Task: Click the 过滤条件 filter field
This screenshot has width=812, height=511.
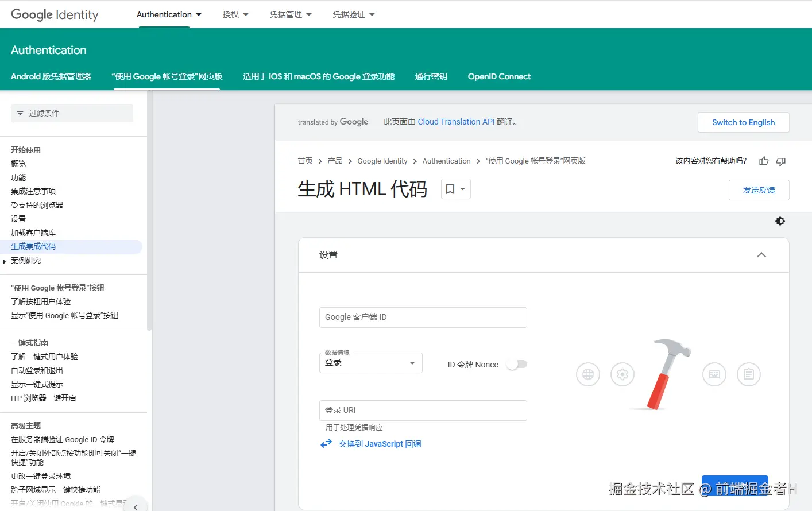Action: (72, 113)
